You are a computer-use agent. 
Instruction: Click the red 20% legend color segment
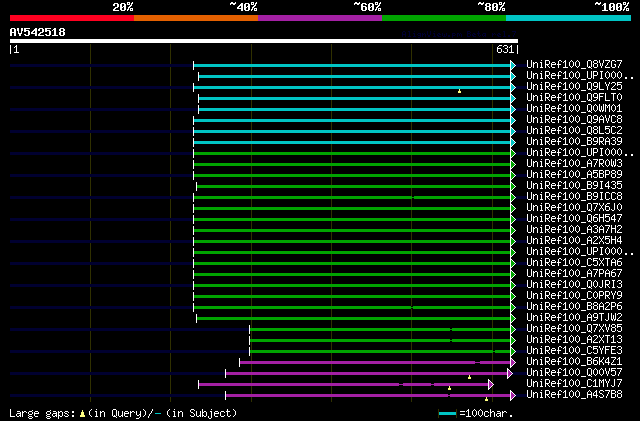coord(72,18)
